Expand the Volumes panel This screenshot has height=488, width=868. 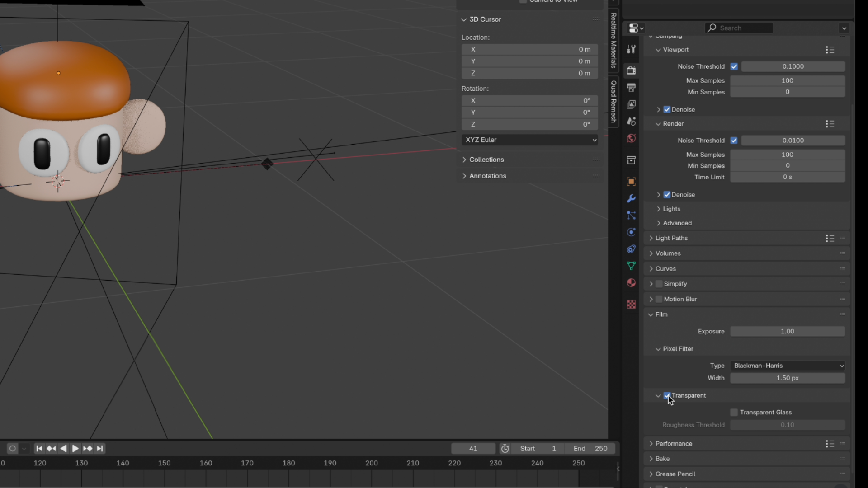click(x=651, y=253)
